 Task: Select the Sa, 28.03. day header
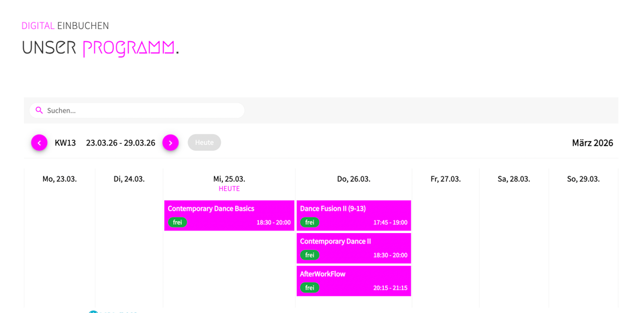click(514, 179)
